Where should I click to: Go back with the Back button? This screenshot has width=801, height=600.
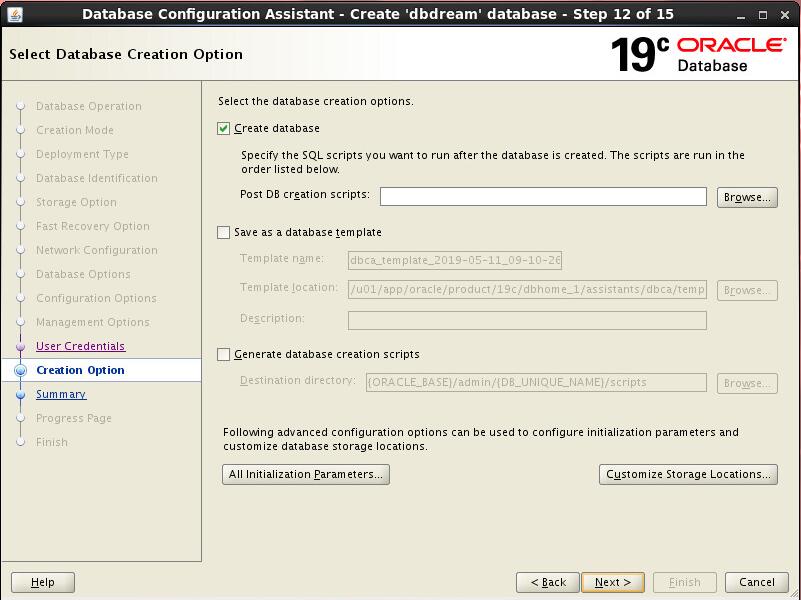[x=548, y=582]
